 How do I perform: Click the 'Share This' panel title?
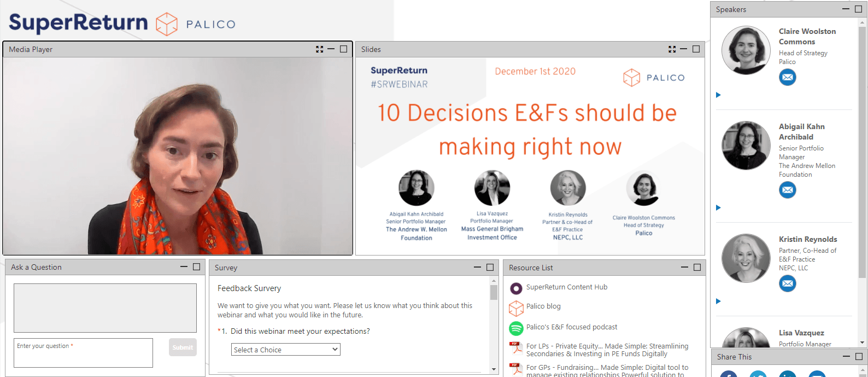coord(734,357)
